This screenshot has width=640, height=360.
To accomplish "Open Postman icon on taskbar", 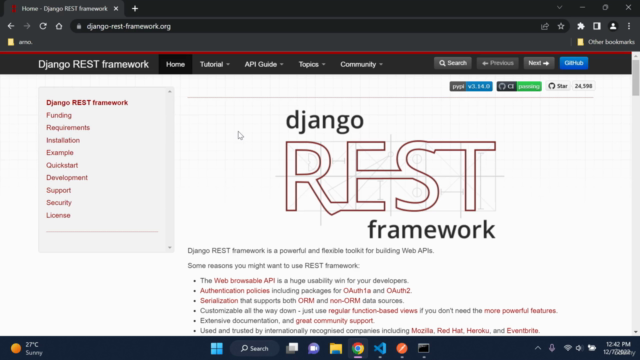I will 402,349.
